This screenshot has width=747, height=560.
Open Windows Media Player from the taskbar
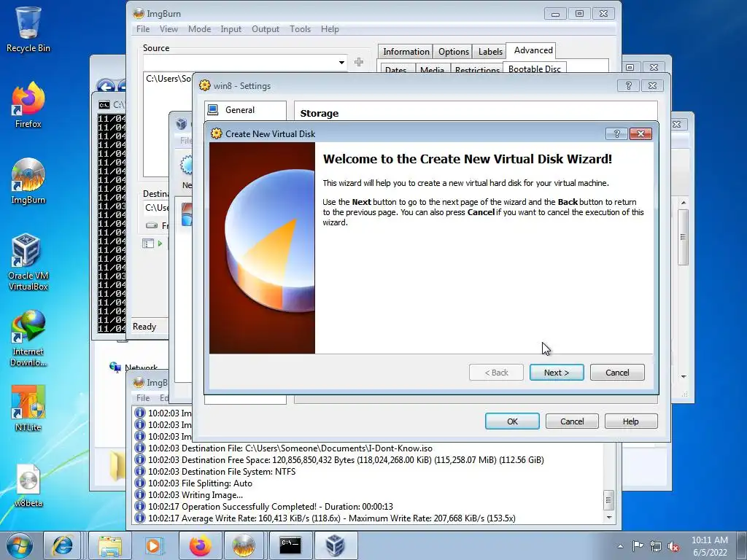(x=153, y=545)
